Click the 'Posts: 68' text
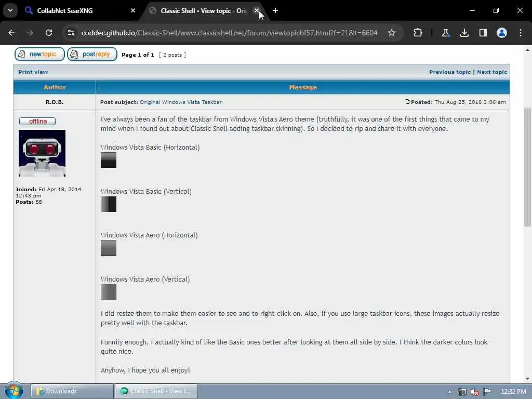The width and height of the screenshot is (532, 399). point(29,202)
